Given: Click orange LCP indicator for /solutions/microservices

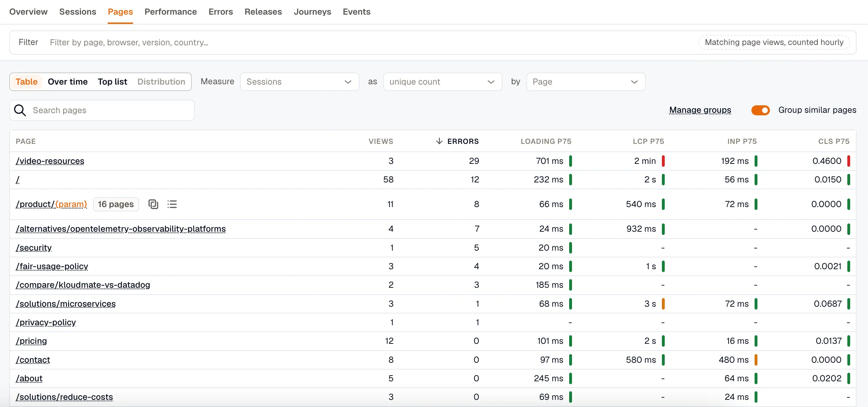Looking at the screenshot, I should click(x=663, y=304).
